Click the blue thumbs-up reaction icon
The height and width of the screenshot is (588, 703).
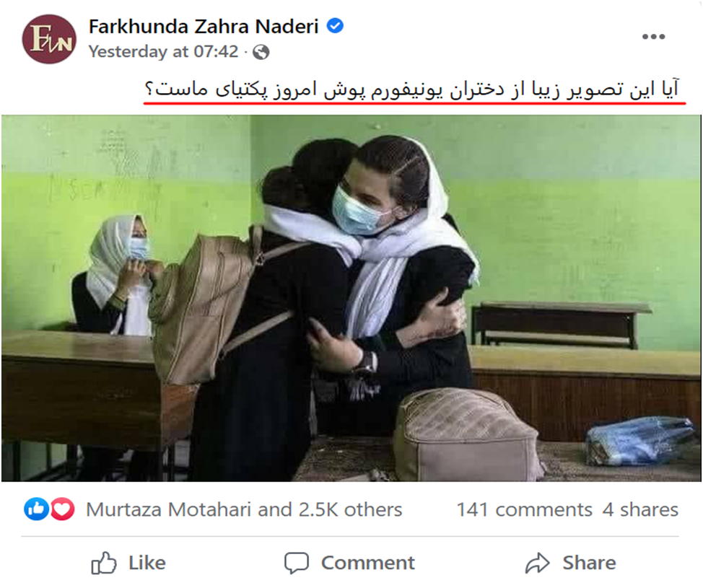(x=36, y=509)
